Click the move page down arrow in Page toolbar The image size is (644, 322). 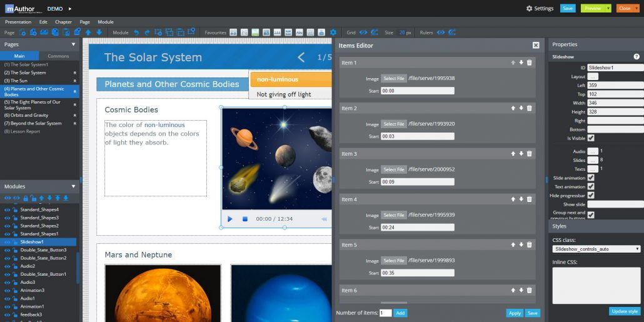tap(99, 33)
